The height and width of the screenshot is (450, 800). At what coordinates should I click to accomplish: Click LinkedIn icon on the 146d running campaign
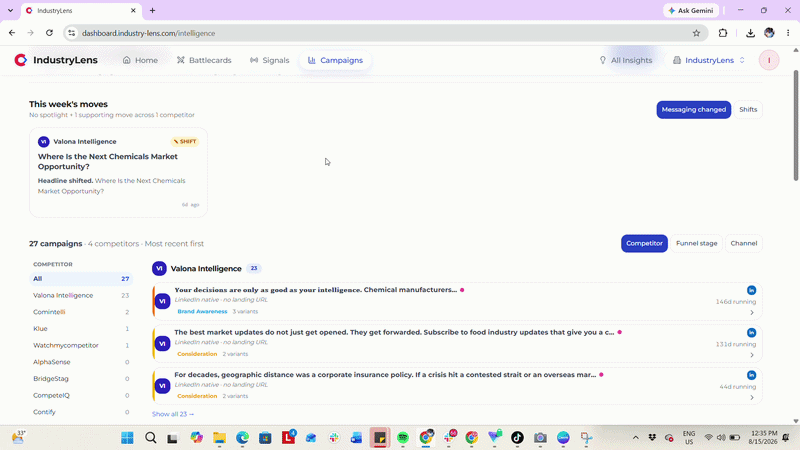751,290
